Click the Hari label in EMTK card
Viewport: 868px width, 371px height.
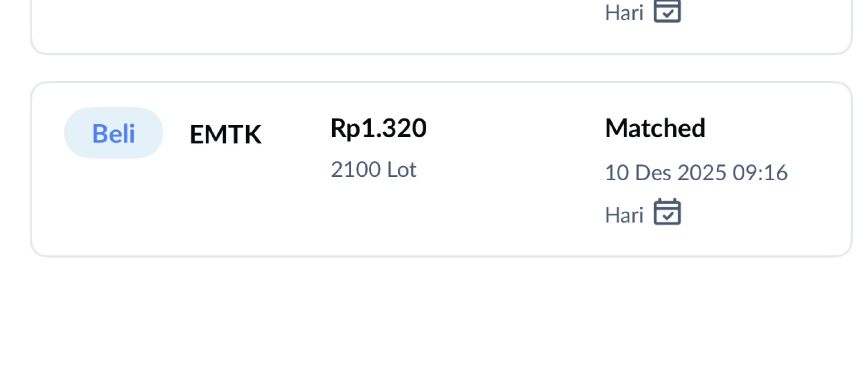[624, 215]
